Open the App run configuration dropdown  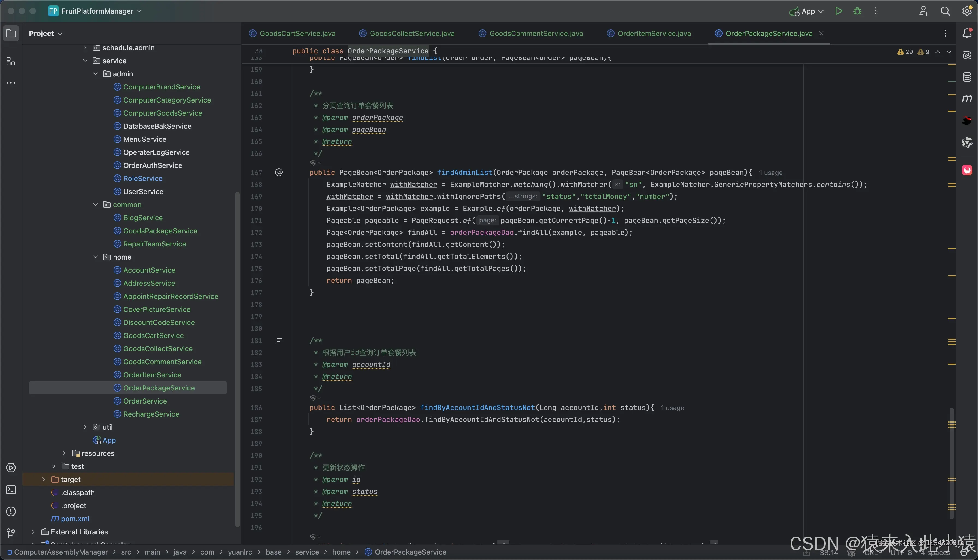812,11
